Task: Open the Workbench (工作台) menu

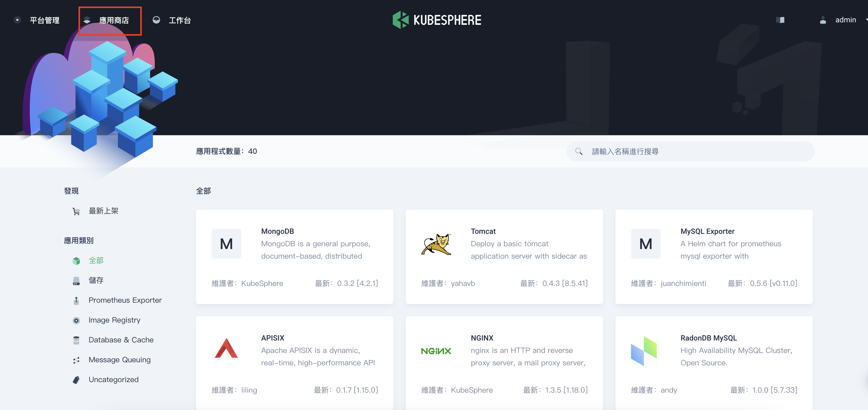Action: pyautogui.click(x=179, y=20)
